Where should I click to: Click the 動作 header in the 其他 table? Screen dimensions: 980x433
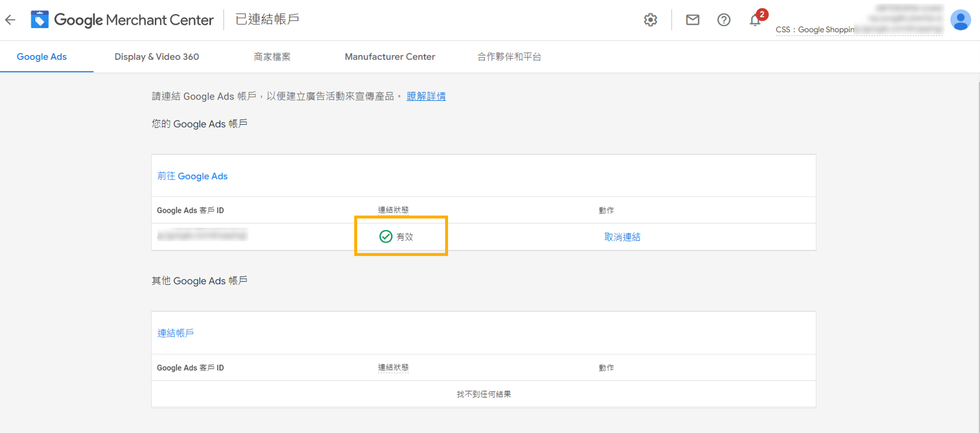point(606,368)
